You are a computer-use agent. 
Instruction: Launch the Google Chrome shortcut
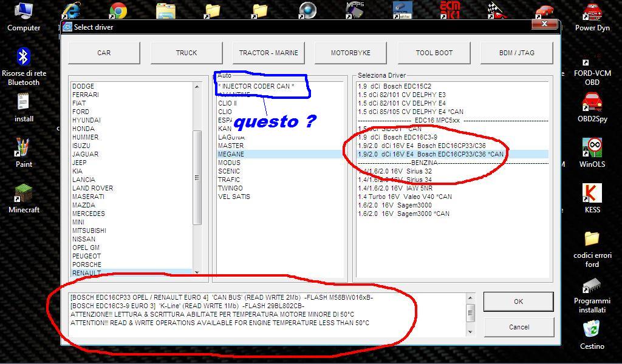(x=118, y=11)
